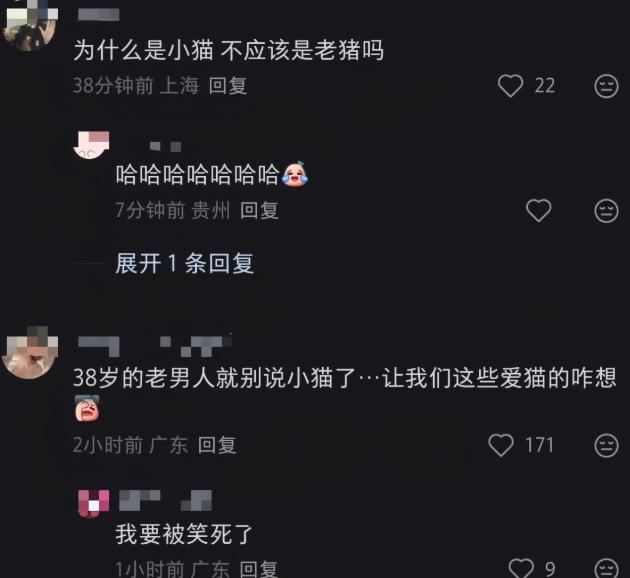Open avatar of 我要被笑死了 replier
The image size is (630, 578).
point(93,503)
